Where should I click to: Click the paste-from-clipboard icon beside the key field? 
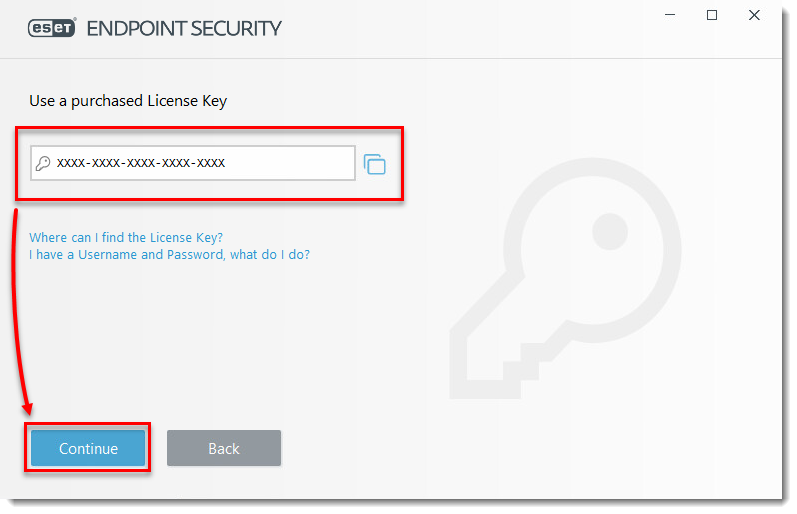(375, 164)
